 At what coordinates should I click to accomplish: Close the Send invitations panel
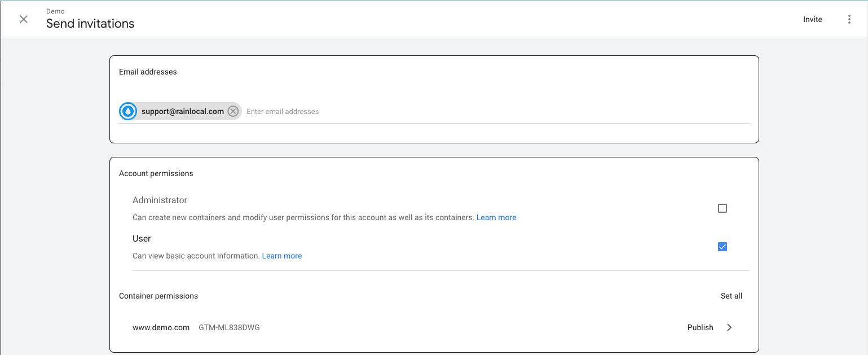[x=24, y=19]
